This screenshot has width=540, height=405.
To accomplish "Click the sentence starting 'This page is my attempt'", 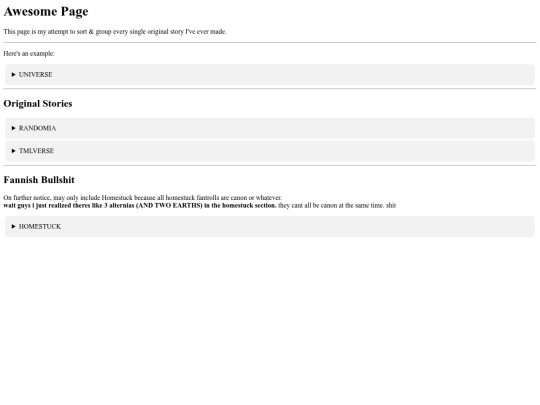I will pos(115,32).
